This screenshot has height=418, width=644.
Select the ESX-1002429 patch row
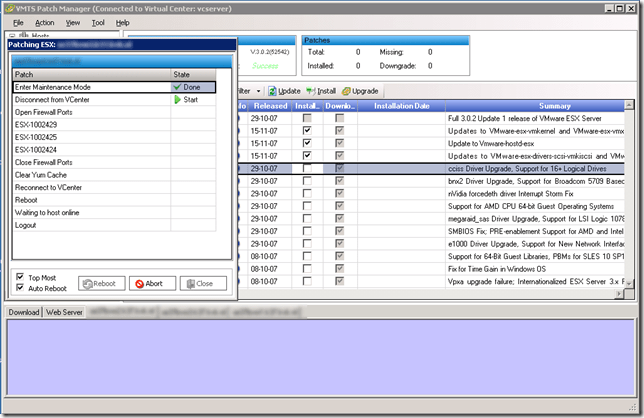tap(114, 125)
